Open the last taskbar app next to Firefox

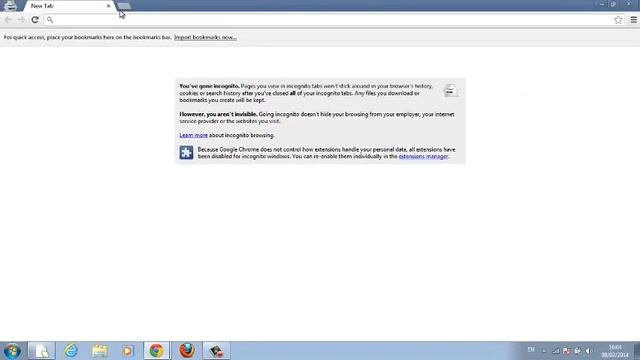click(x=216, y=351)
